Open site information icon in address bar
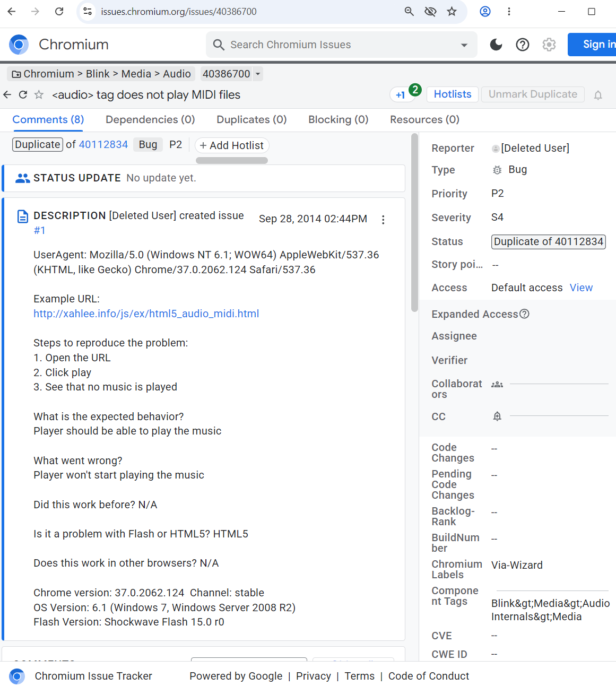 click(88, 11)
